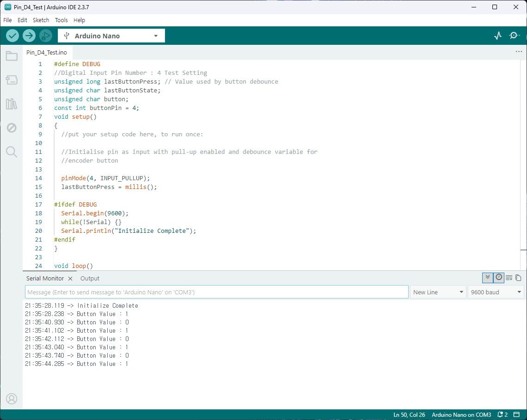This screenshot has width=527, height=420.
Task: Click the Arduino IDE app icon in title bar
Action: [x=7, y=7]
